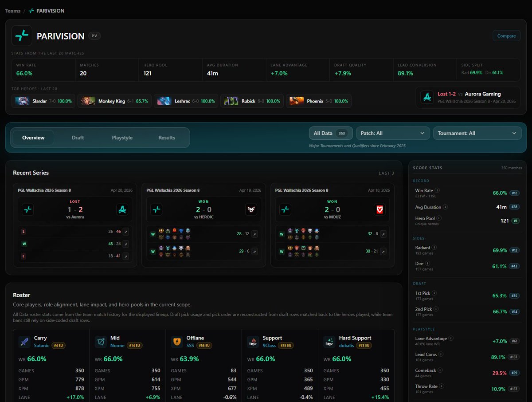The width and height of the screenshot is (532, 402).
Task: Click the Hard Support role icon
Action: [329, 342]
